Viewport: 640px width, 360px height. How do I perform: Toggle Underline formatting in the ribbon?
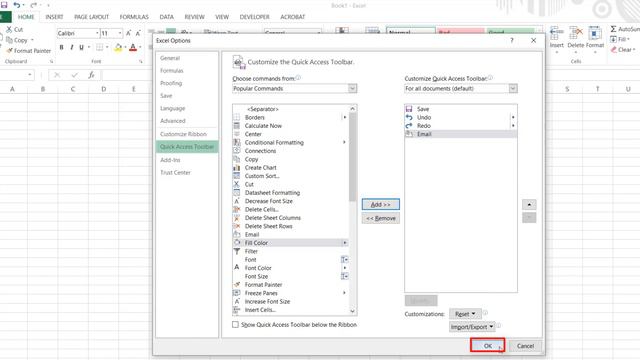pyautogui.click(x=82, y=47)
